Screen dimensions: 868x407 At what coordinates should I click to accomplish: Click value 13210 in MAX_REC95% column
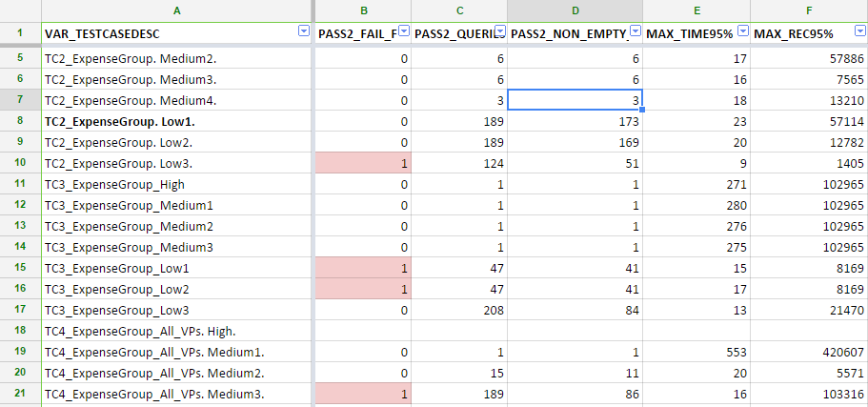846,100
